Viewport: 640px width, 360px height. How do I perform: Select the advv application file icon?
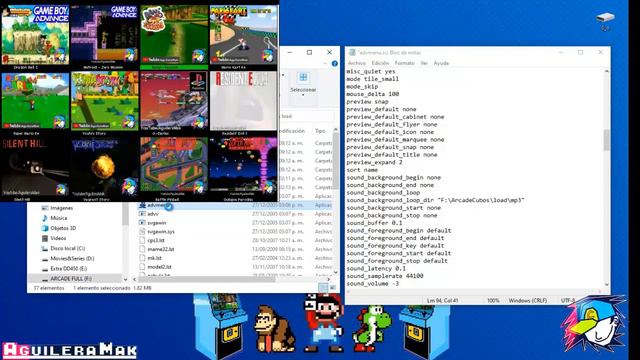(142, 214)
